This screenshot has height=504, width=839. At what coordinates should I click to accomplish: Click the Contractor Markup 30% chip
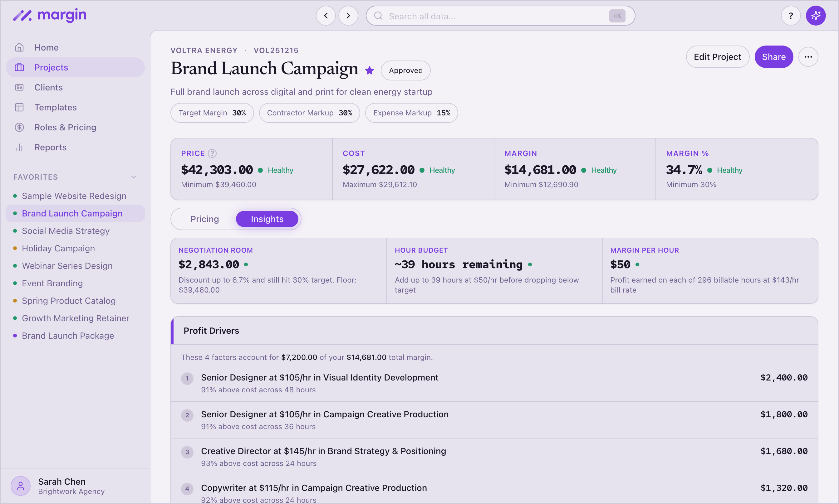309,113
